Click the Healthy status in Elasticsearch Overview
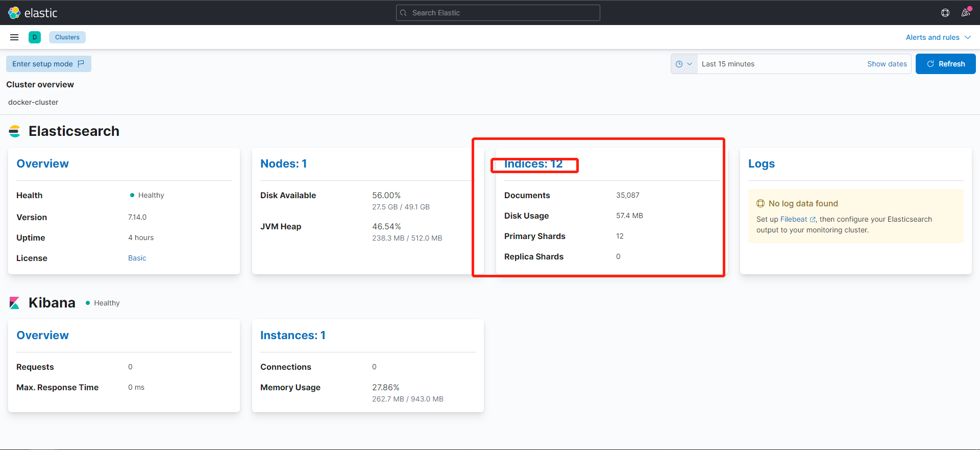980x450 pixels. 147,195
